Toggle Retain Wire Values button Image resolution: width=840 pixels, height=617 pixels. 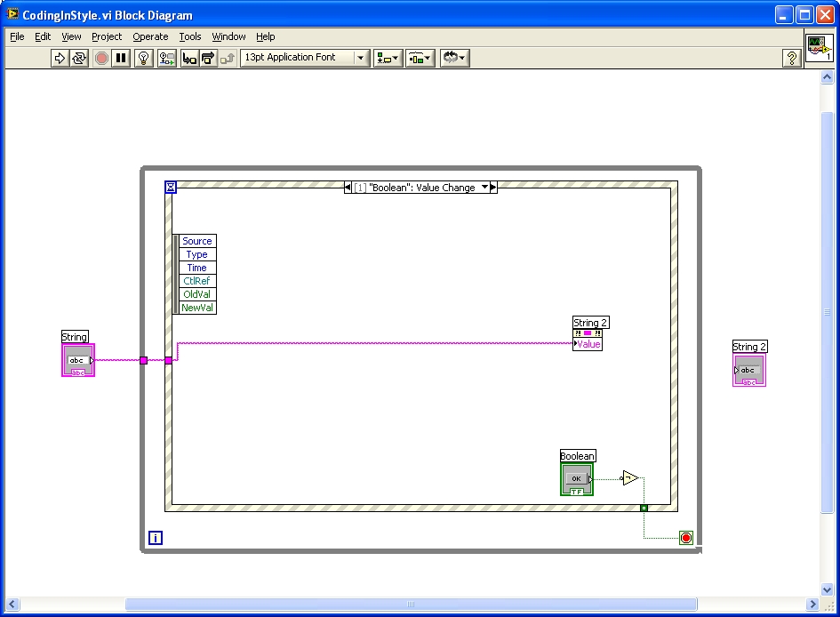pyautogui.click(x=166, y=58)
